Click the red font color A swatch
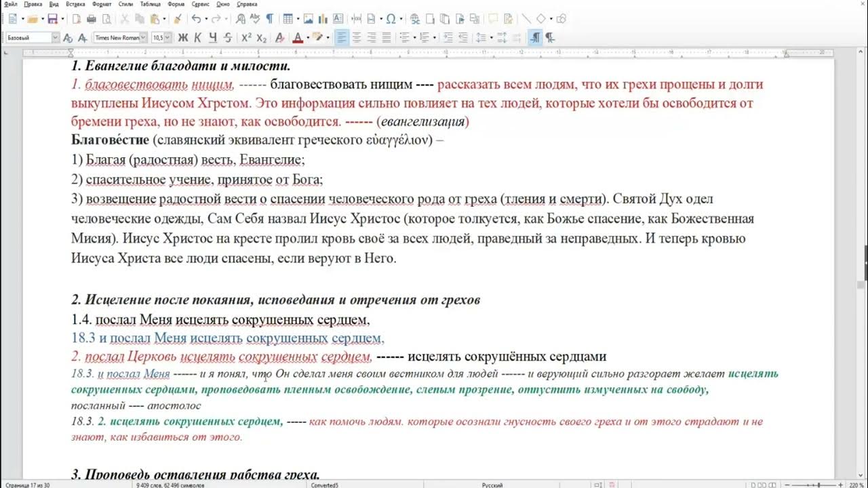Viewport: 868px width, 488px height. tap(297, 38)
